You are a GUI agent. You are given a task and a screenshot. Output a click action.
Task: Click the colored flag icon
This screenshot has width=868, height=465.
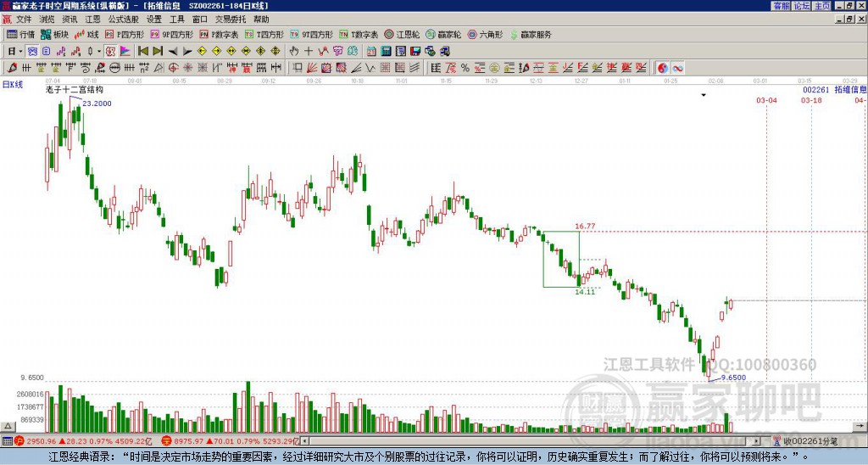click(125, 52)
